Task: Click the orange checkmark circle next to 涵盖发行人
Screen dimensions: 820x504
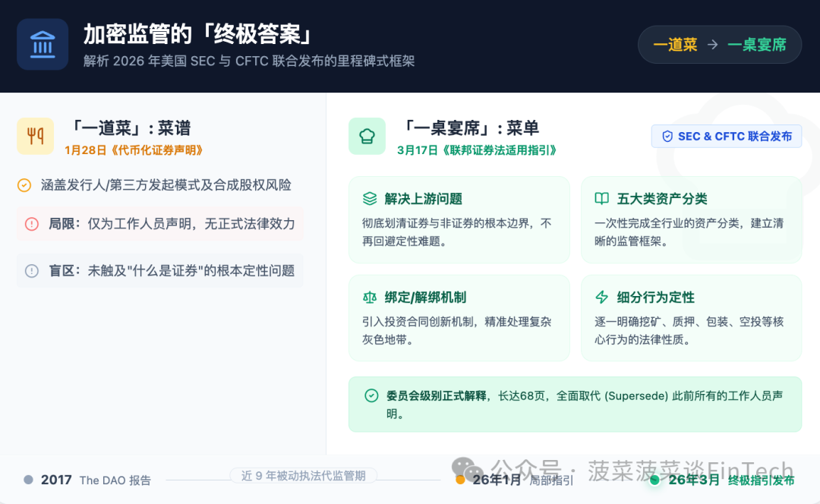Action: 24,185
